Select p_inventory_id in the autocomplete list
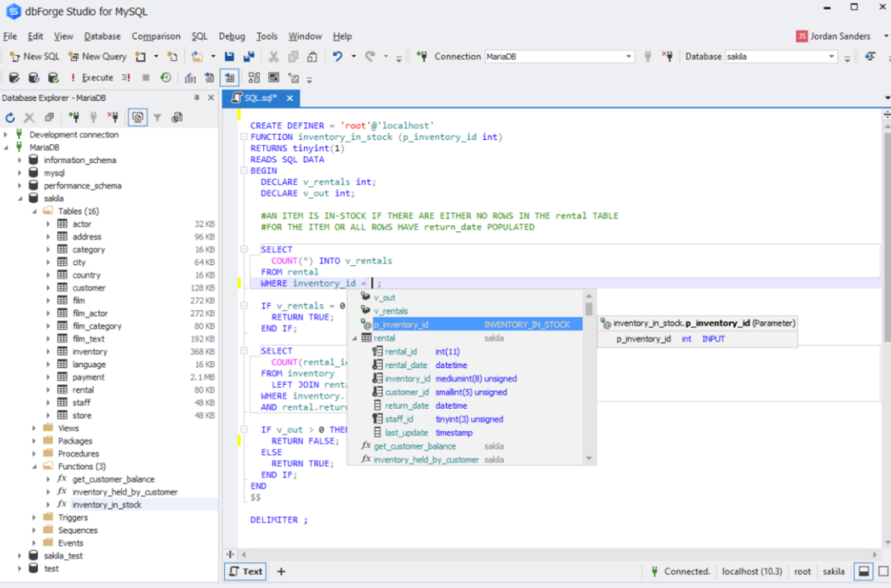This screenshot has height=588, width=891. click(x=401, y=324)
